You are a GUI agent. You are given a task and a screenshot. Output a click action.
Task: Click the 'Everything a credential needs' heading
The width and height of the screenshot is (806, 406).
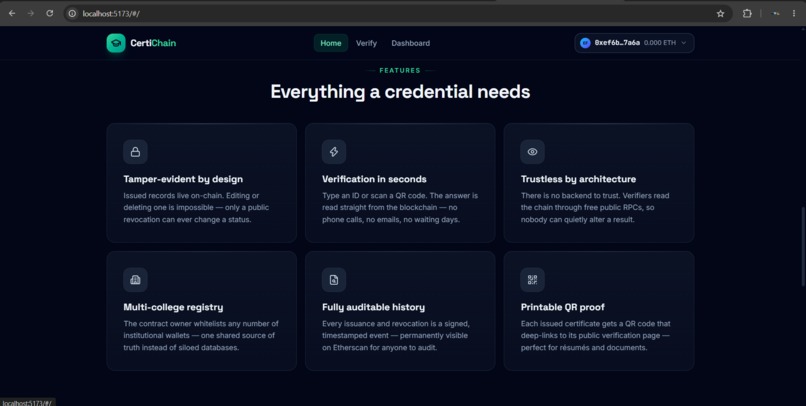coord(400,92)
